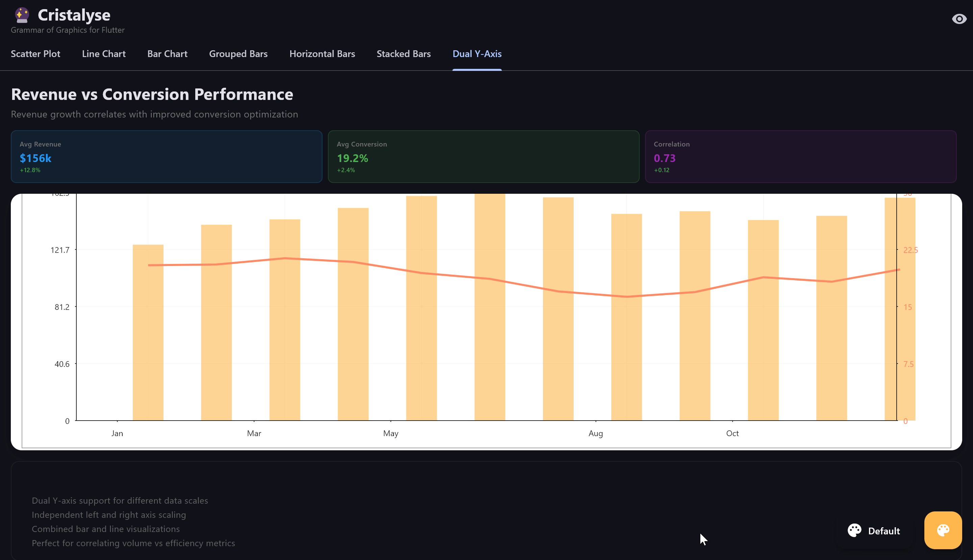Click the Avg Conversion 19.2% card
Image resolution: width=973 pixels, height=560 pixels.
click(x=483, y=157)
